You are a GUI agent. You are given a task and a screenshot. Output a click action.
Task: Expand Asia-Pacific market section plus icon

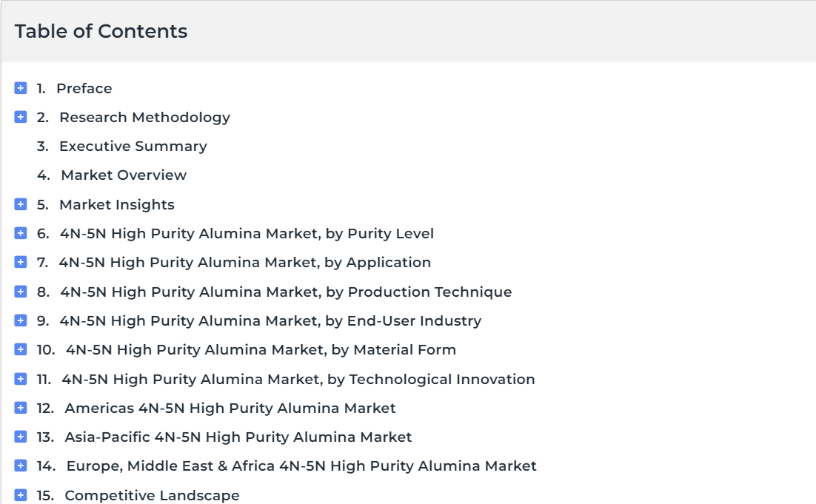coord(20,437)
